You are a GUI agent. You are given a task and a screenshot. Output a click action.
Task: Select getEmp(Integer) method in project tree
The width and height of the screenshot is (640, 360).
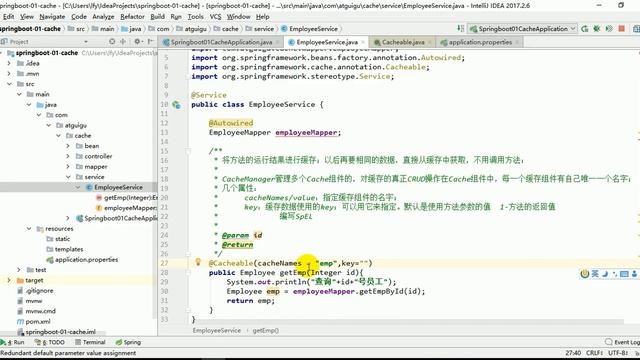[127, 198]
